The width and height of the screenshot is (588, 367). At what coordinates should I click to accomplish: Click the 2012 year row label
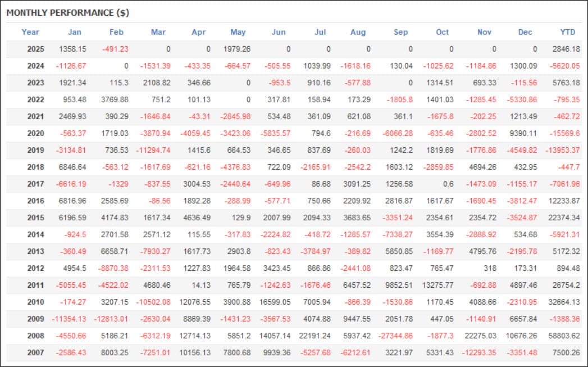pos(35,269)
